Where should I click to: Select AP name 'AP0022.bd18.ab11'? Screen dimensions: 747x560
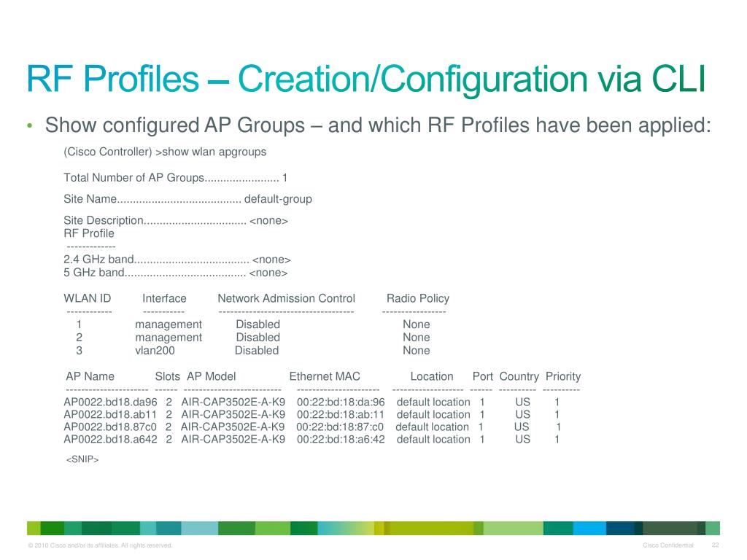click(110, 414)
